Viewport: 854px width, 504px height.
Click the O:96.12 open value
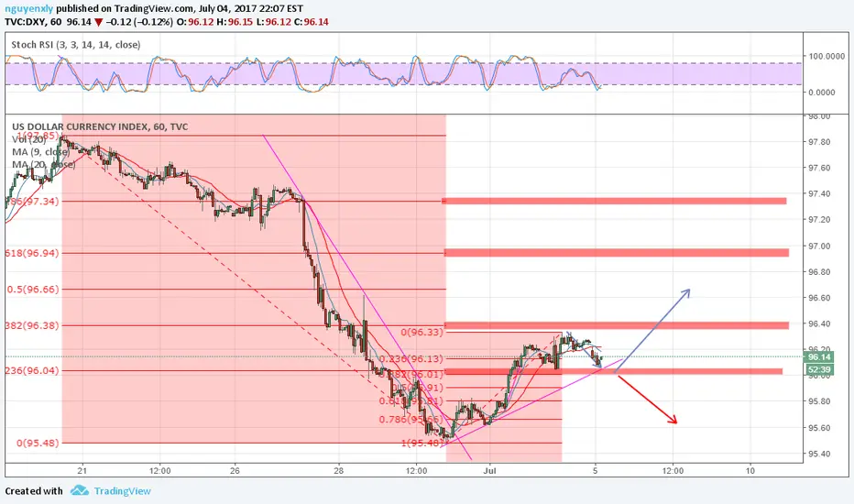tap(195, 22)
